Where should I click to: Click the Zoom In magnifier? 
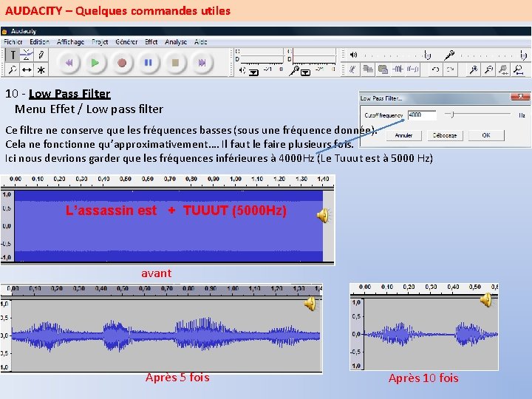coord(474,69)
